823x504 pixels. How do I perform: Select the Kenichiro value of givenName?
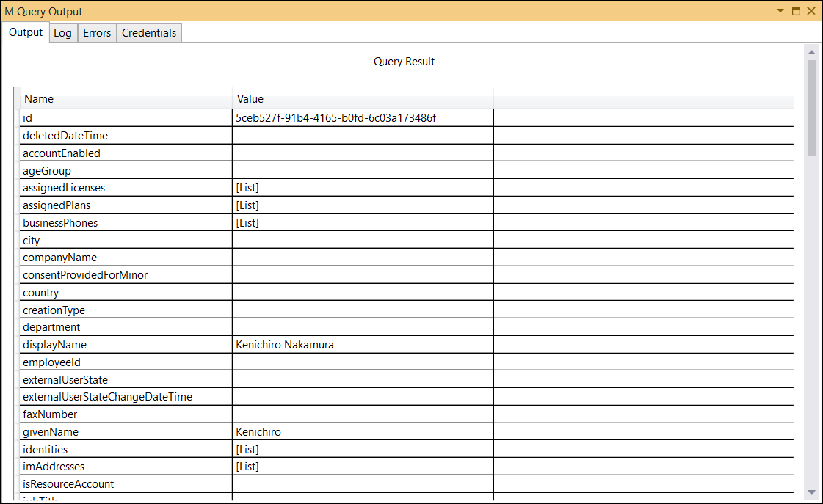[x=363, y=432]
